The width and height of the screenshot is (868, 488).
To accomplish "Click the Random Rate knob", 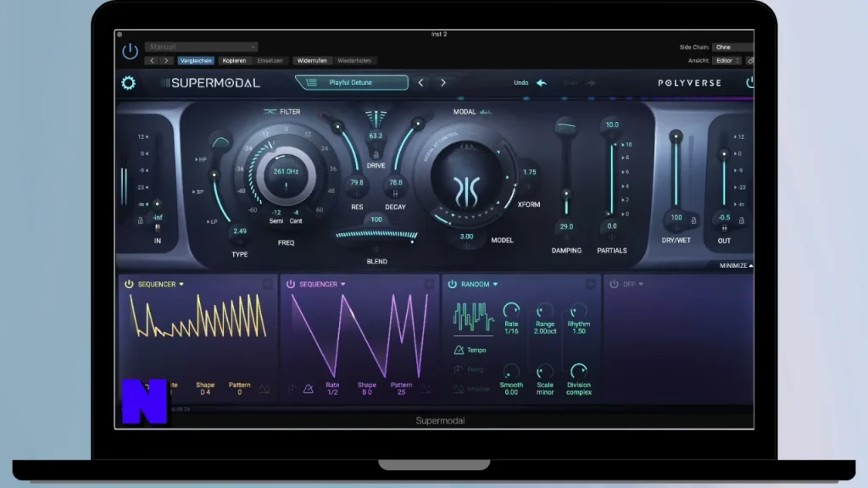I will (511, 310).
